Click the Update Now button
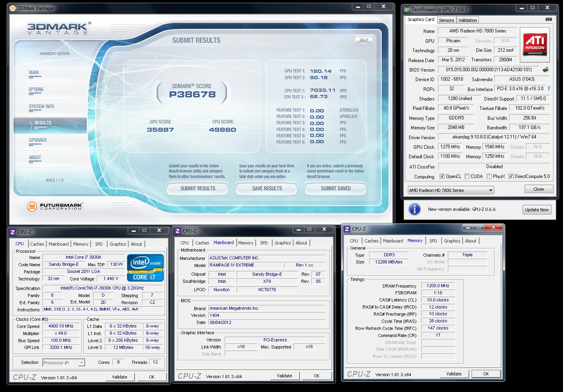This screenshot has width=563, height=392. click(x=536, y=210)
